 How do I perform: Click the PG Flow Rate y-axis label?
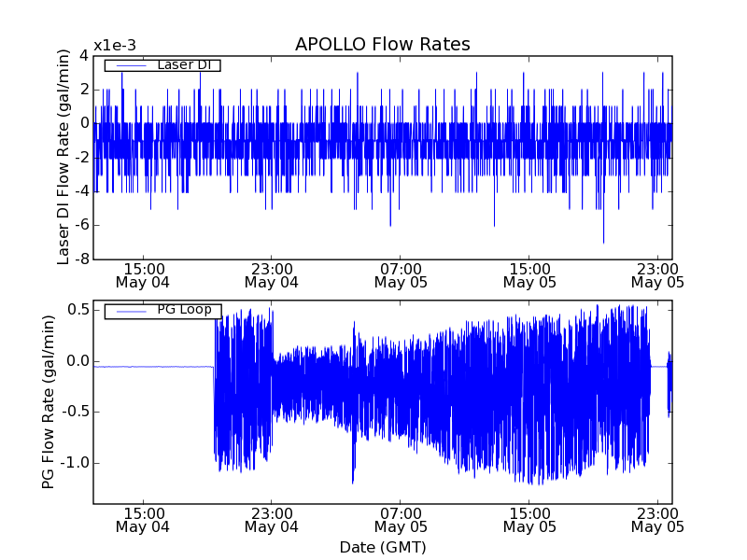click(48, 401)
